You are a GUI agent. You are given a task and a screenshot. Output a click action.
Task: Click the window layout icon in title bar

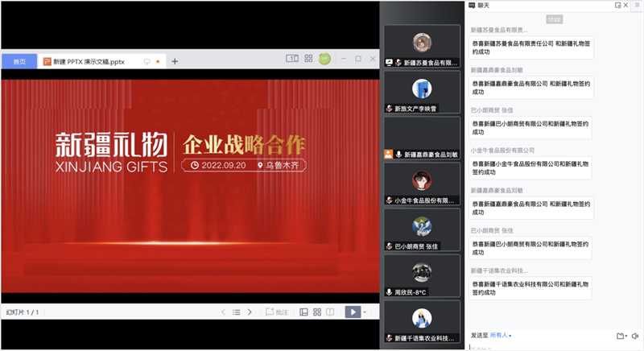point(291,59)
